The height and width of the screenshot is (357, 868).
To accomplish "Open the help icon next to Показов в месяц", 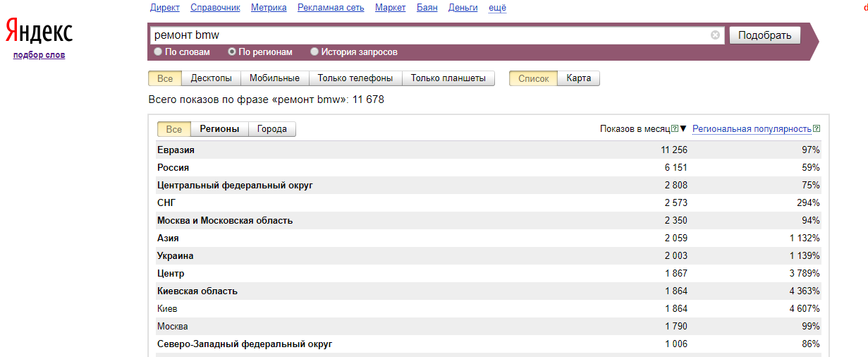I will pyautogui.click(x=675, y=129).
